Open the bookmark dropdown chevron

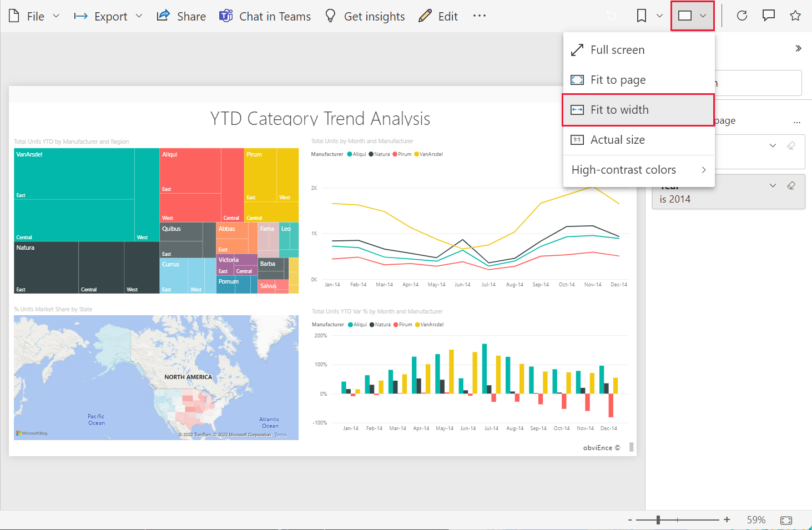coord(659,16)
